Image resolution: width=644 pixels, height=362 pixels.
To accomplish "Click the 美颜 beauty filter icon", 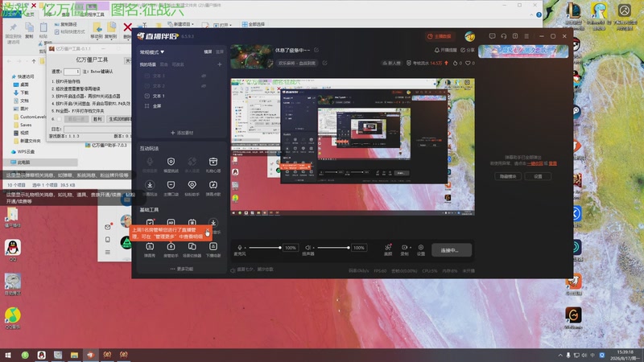I will (388, 248).
